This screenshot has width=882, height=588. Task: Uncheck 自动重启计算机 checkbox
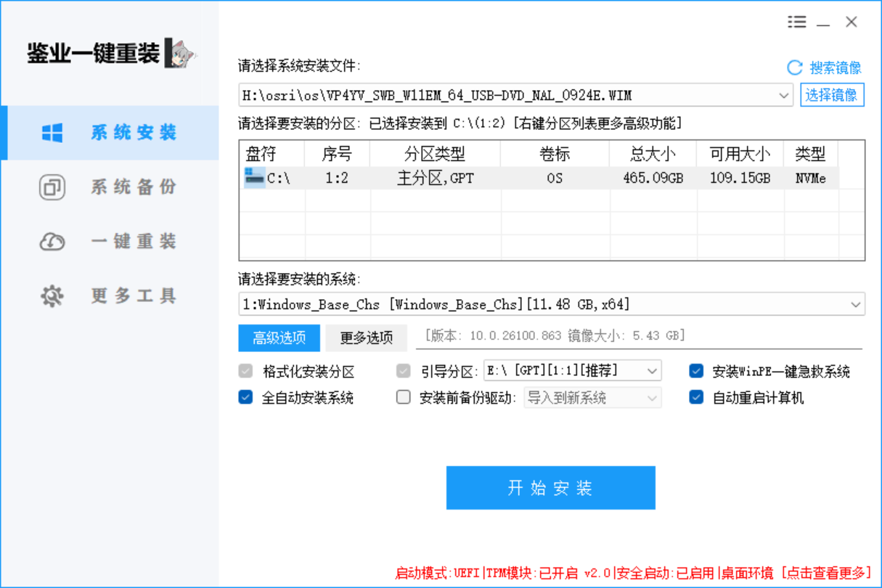(x=696, y=398)
